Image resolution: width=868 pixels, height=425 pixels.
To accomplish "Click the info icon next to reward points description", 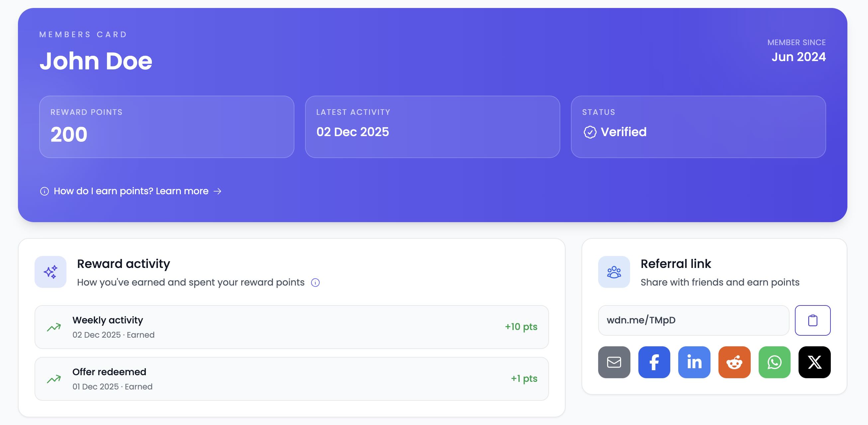I will coord(315,283).
